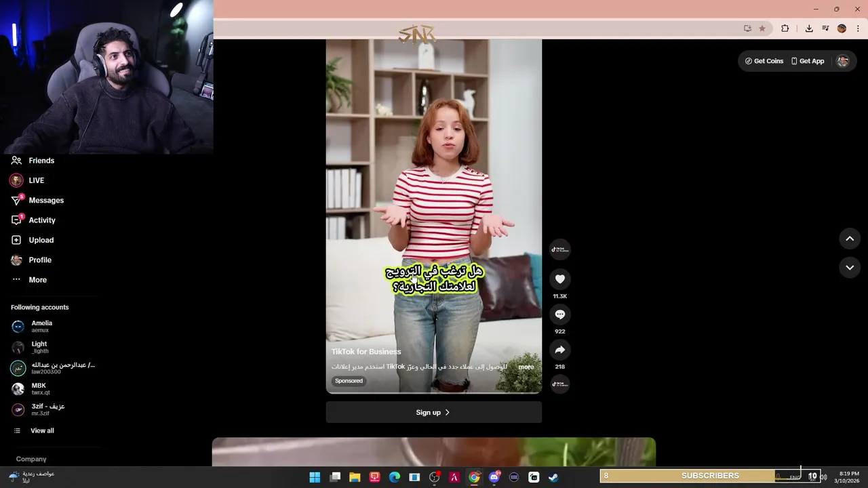
Task: Expand the More options menu
Action: [x=29, y=280]
